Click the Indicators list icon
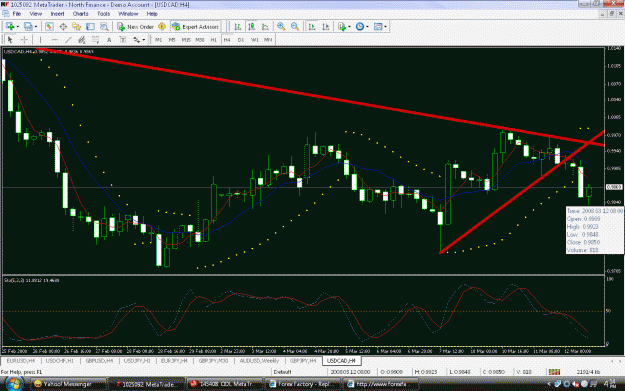This screenshot has height=391, width=625. click(x=342, y=27)
